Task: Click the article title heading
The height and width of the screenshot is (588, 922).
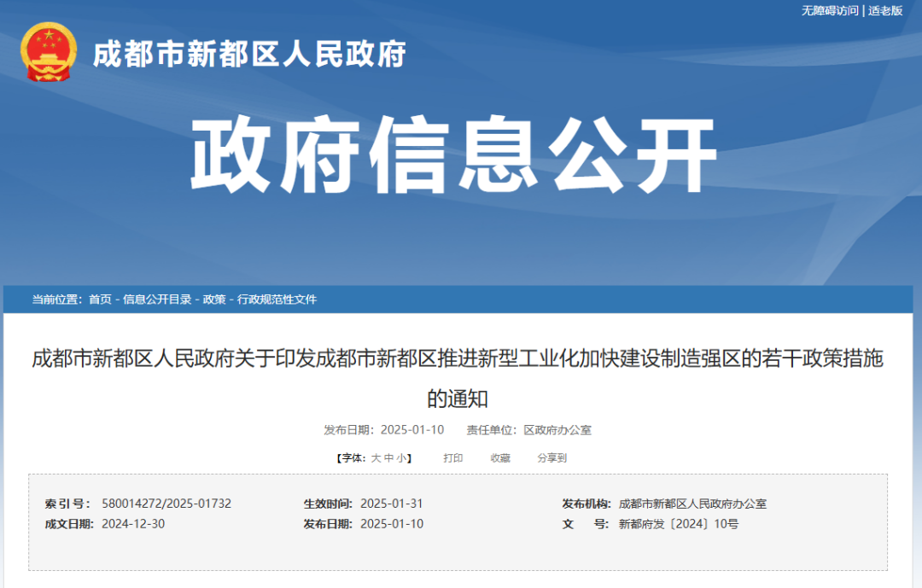Action: click(458, 378)
